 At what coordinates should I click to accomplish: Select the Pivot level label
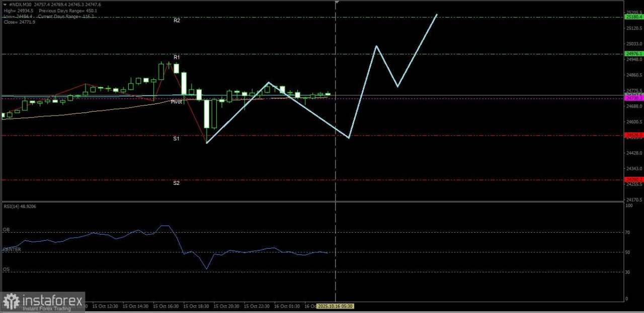point(177,101)
